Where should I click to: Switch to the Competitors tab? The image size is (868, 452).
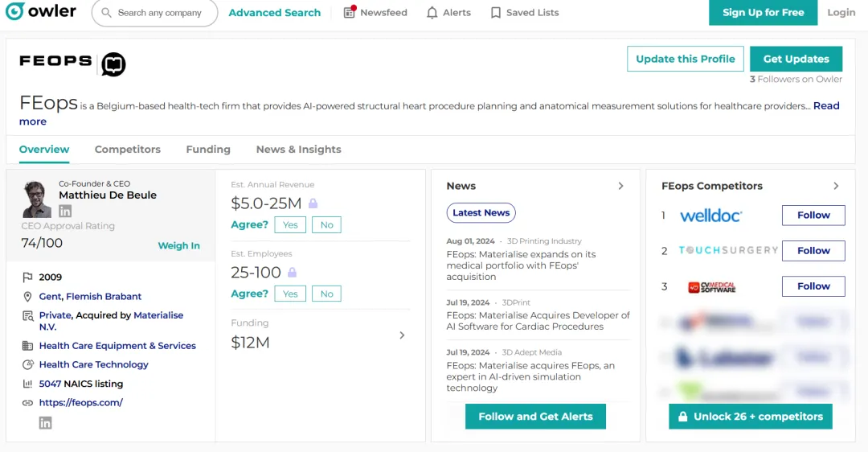pos(127,150)
